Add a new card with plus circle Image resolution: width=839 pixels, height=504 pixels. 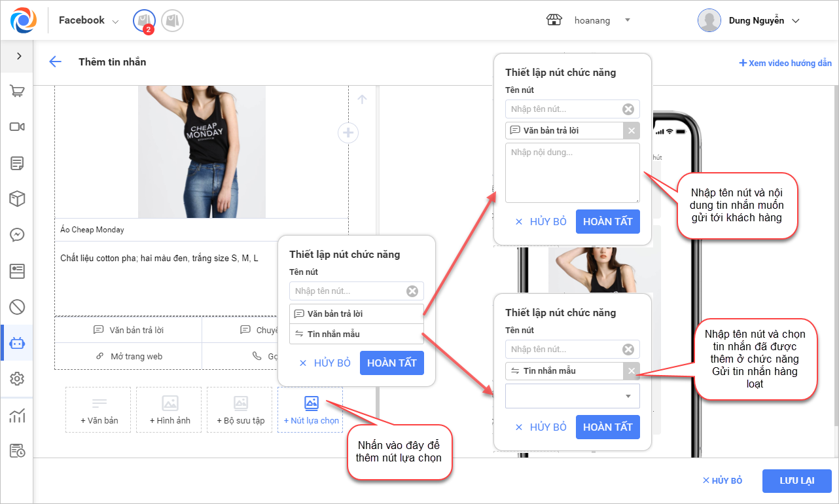(x=348, y=133)
